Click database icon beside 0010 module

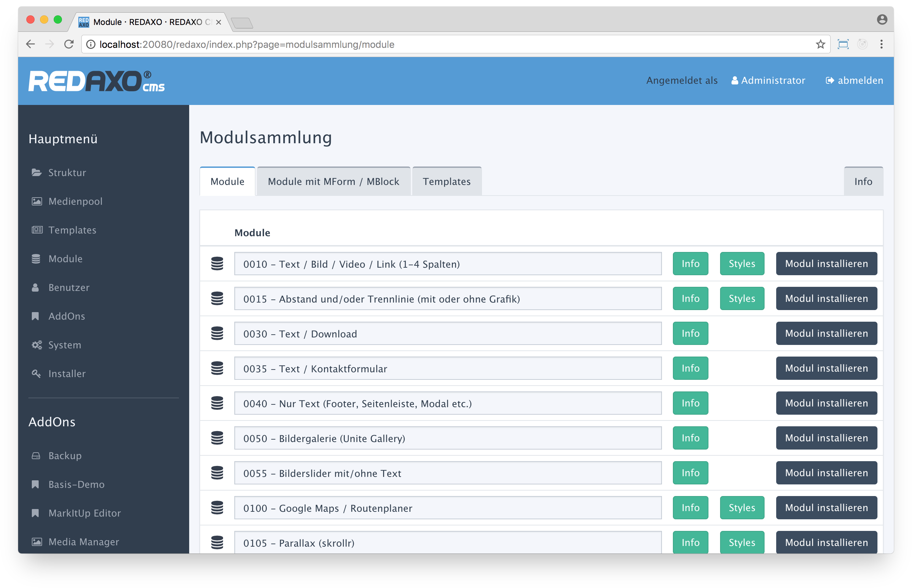(x=217, y=264)
